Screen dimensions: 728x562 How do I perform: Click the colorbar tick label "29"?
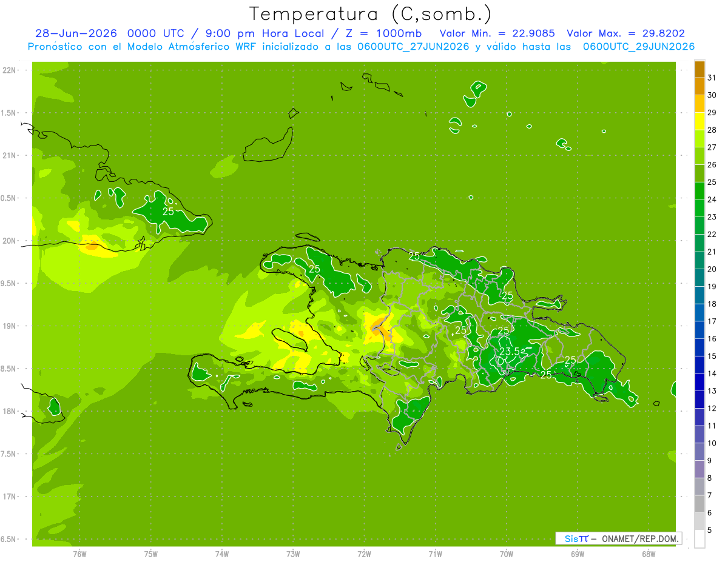pos(712,112)
